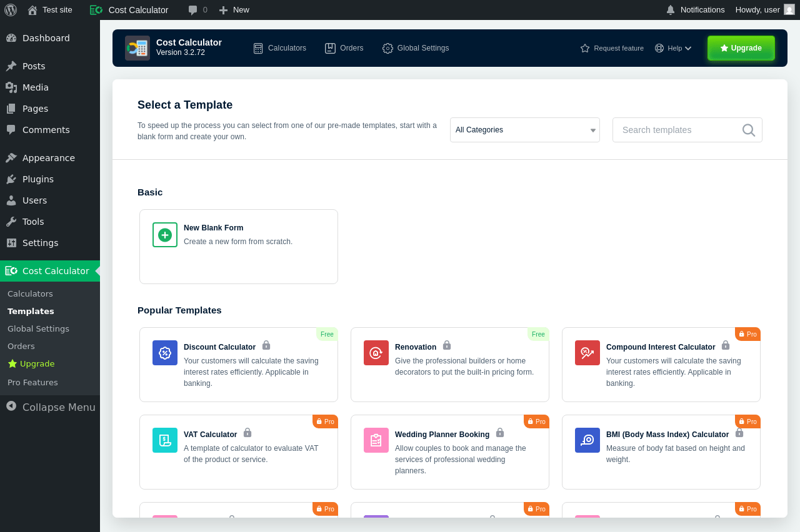The image size is (800, 532).
Task: Click the Collapse Menu arrow icon
Action: click(x=11, y=406)
